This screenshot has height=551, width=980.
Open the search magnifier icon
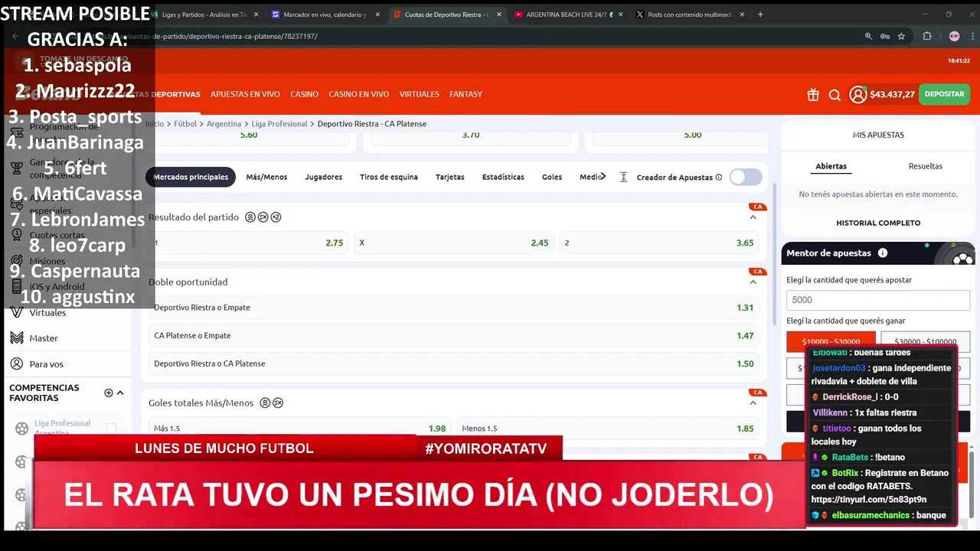tap(835, 95)
